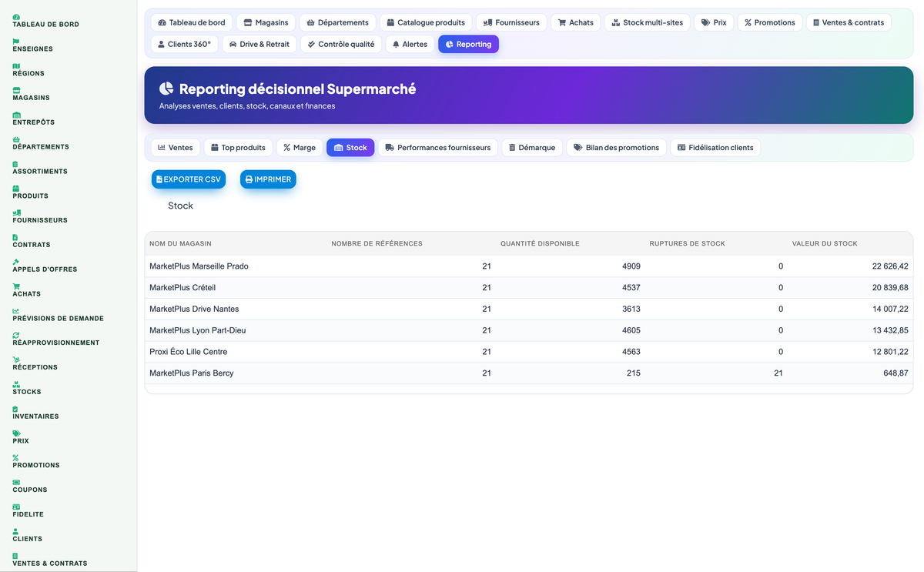This screenshot has height=572, width=924.
Task: Click the Valeur du stock column header
Action: (x=825, y=243)
